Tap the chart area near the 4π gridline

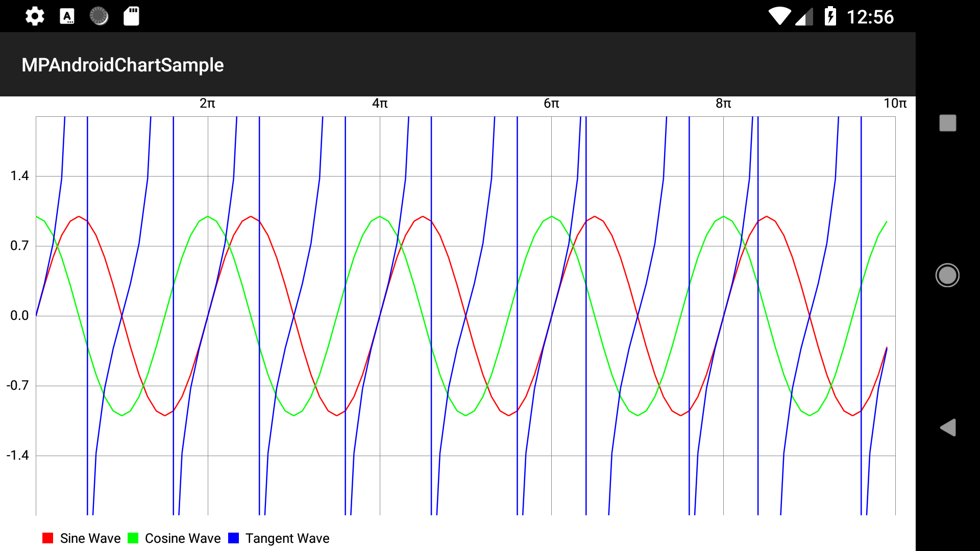tap(380, 315)
